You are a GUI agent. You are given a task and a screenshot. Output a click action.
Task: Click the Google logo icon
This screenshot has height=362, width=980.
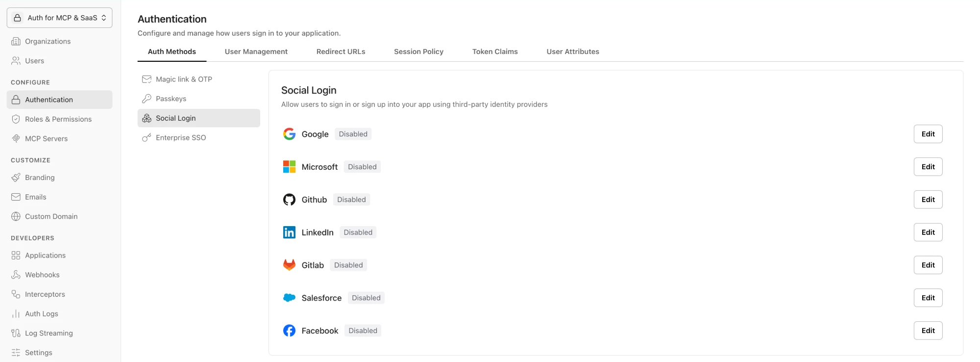(289, 134)
